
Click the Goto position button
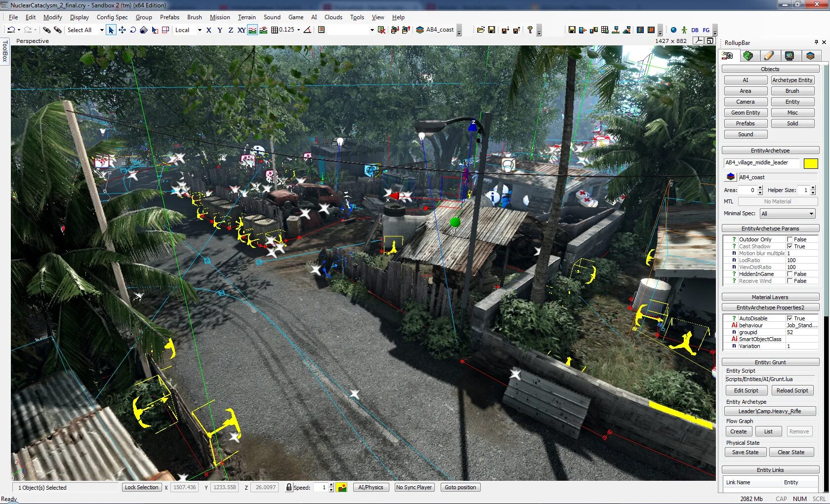460,487
